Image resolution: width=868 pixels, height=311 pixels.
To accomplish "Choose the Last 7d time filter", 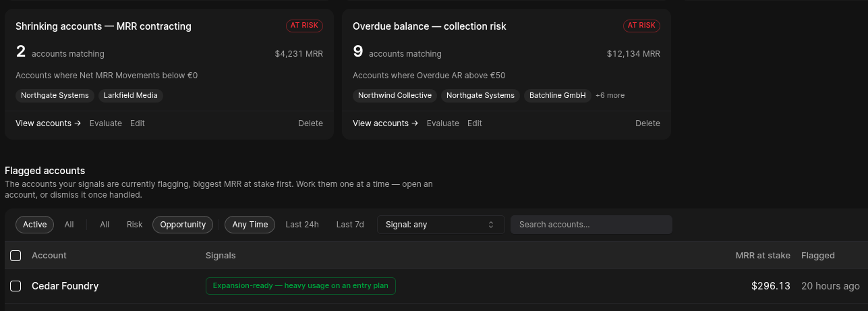I will [350, 225].
